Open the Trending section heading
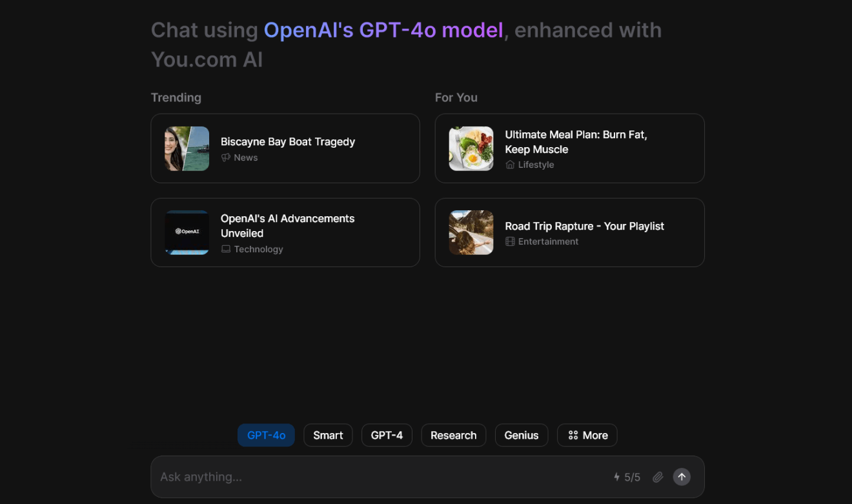Viewport: 852px width, 504px height. (176, 97)
